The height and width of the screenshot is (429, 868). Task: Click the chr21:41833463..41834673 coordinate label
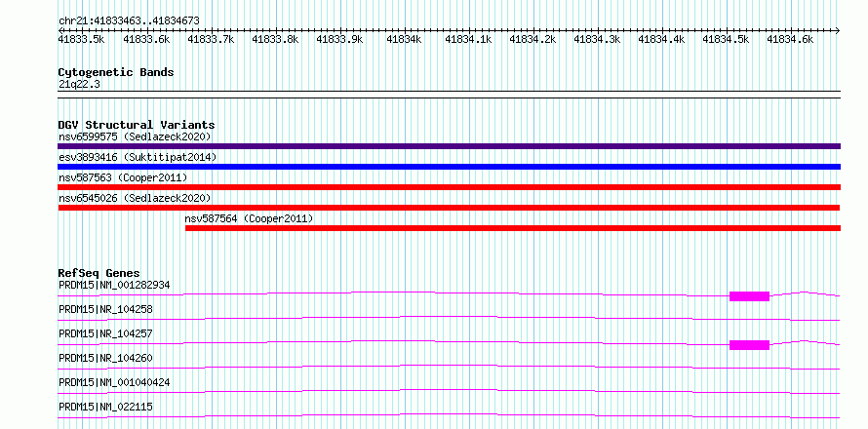[129, 20]
